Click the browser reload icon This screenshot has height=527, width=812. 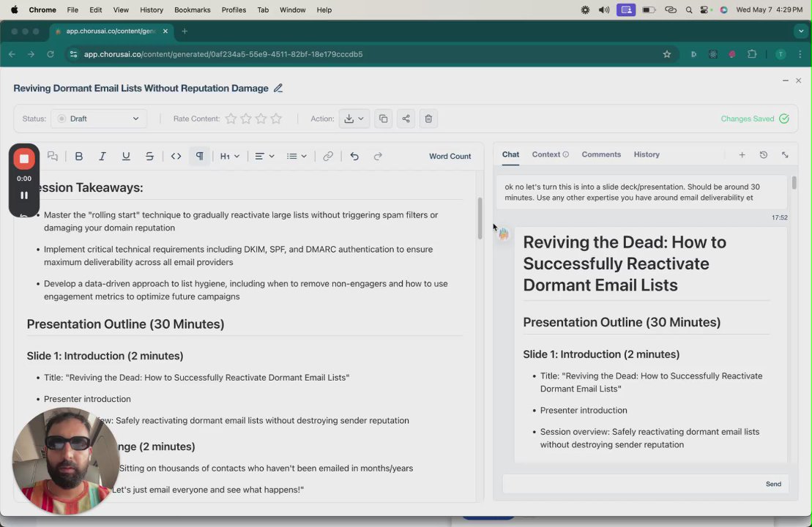[51, 54]
